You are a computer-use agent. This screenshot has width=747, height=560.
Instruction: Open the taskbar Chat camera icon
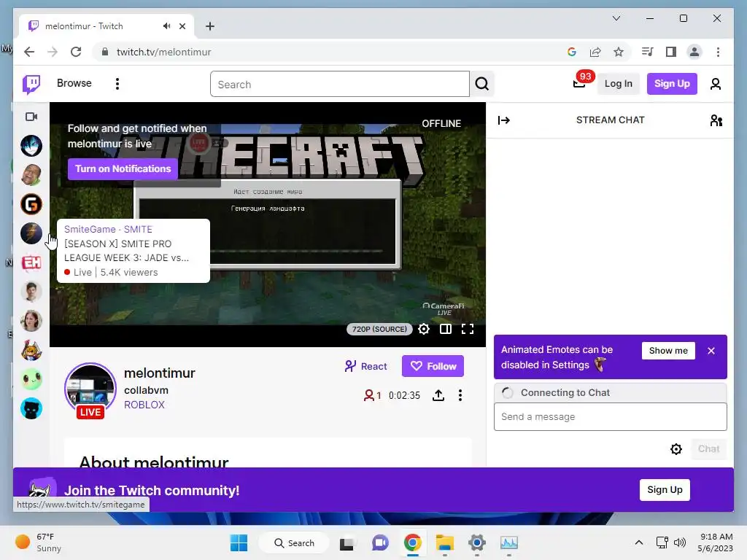(x=379, y=542)
